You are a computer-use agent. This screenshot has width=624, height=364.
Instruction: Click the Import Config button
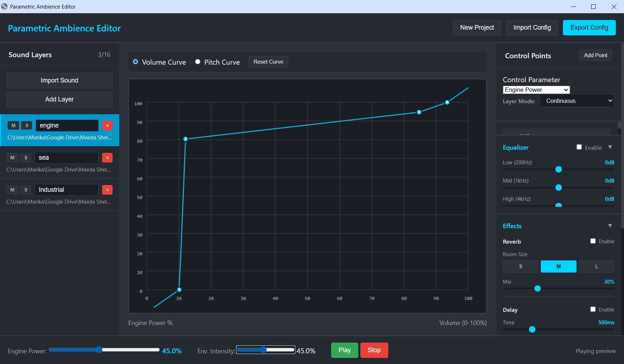pyautogui.click(x=532, y=28)
